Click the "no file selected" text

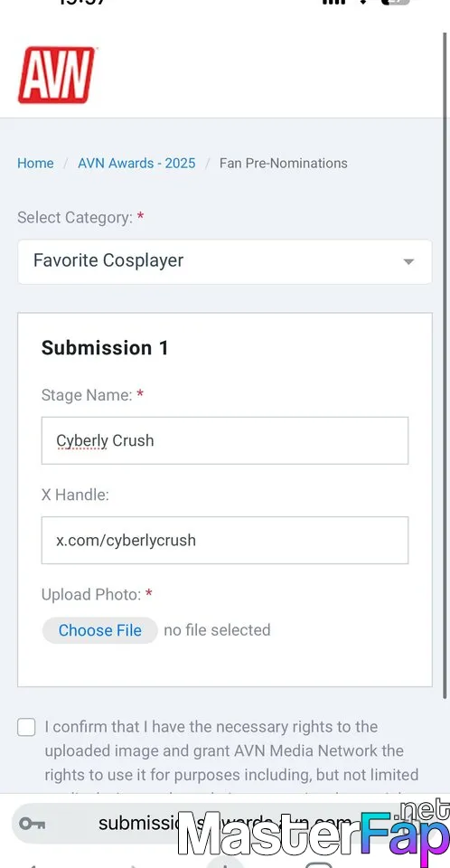tap(217, 630)
